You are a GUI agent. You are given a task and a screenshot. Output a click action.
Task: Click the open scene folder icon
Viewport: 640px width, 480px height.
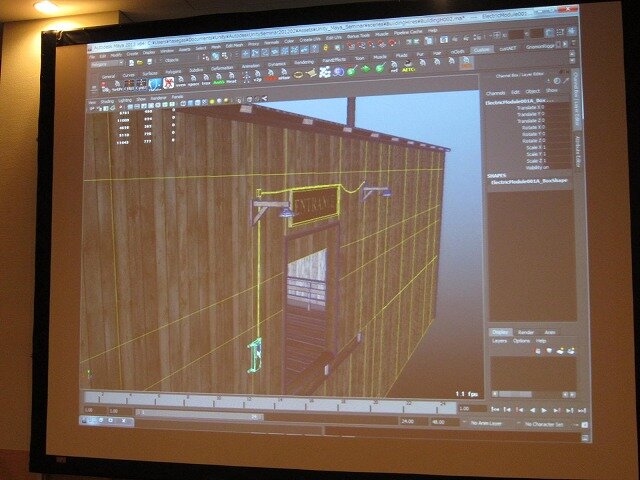[x=140, y=62]
